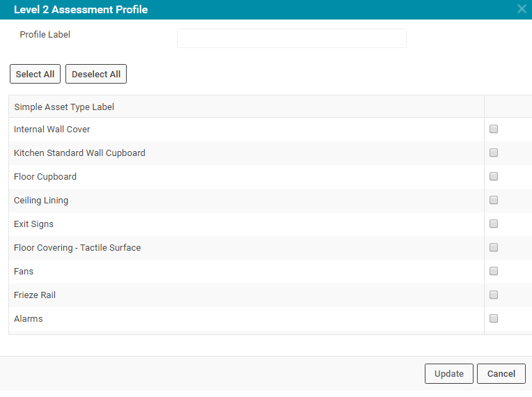The image size is (532, 397).
Task: Enable the Frieze Rail checkbox
Action: pyautogui.click(x=494, y=295)
